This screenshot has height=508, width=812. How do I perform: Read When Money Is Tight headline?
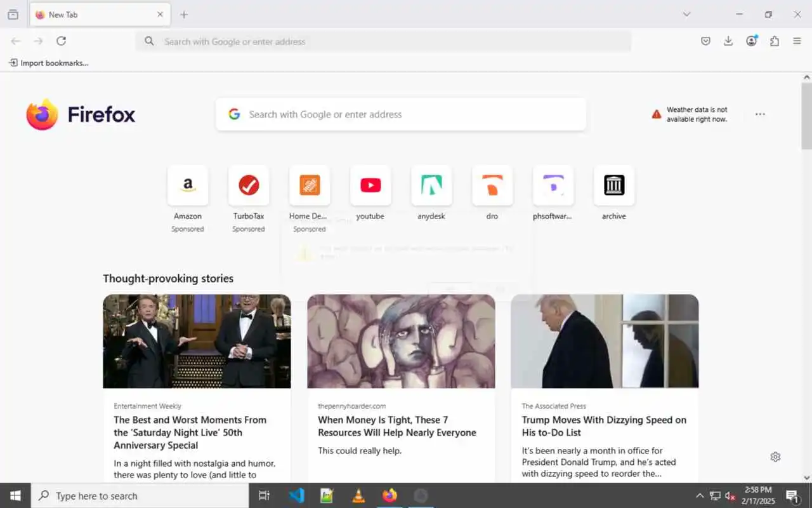pyautogui.click(x=397, y=426)
